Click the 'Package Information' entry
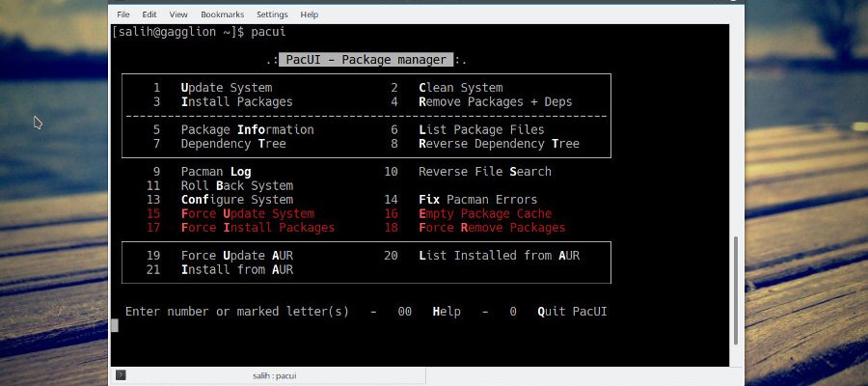Screen dimensions: 868x386 coord(248,129)
